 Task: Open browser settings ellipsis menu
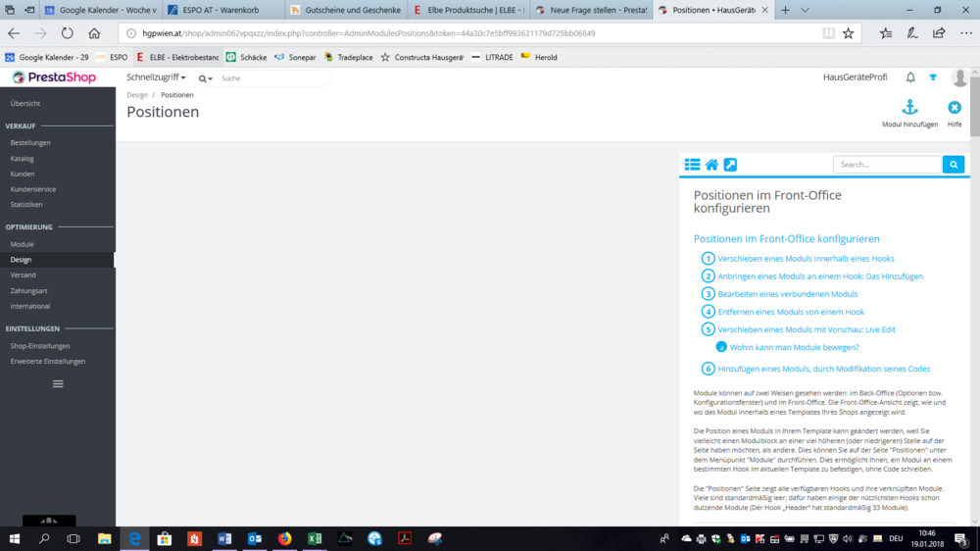pyautogui.click(x=966, y=33)
